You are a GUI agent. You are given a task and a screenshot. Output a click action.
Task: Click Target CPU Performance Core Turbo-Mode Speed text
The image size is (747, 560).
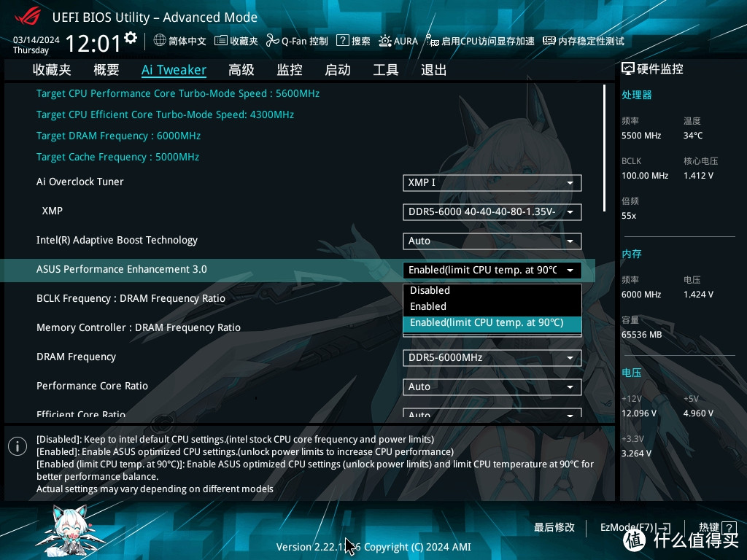(x=178, y=94)
